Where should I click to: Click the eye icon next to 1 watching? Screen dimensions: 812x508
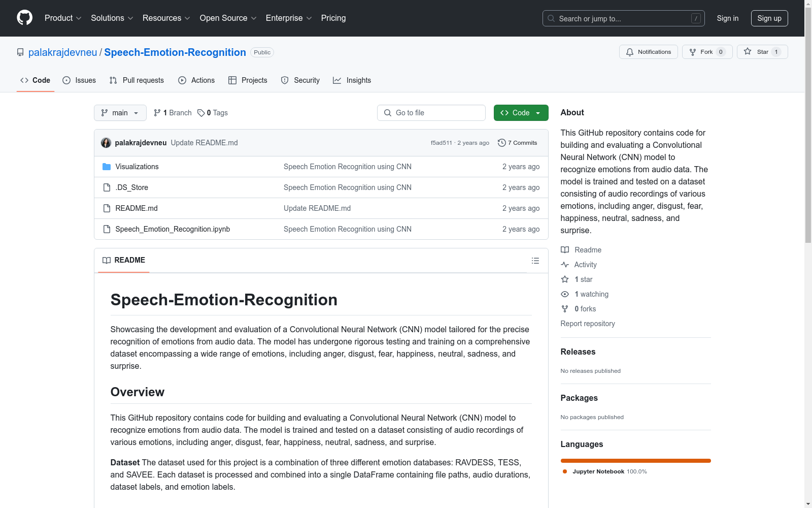click(565, 294)
